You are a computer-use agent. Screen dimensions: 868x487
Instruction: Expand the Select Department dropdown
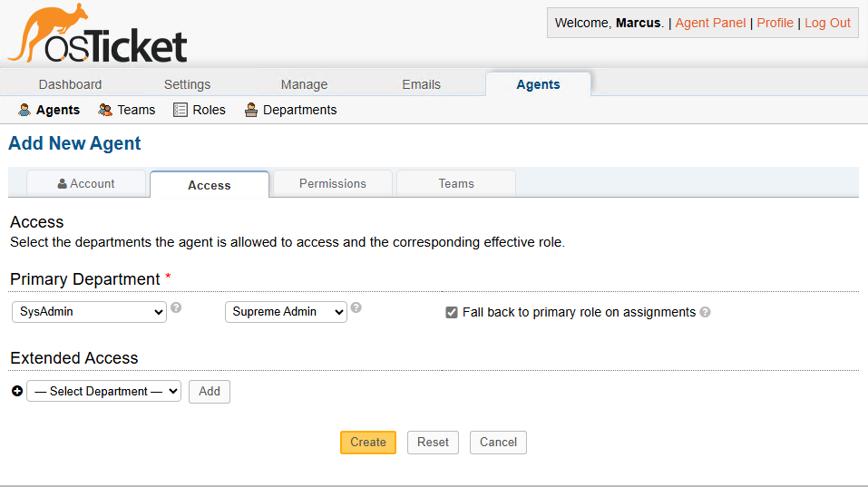tap(103, 392)
